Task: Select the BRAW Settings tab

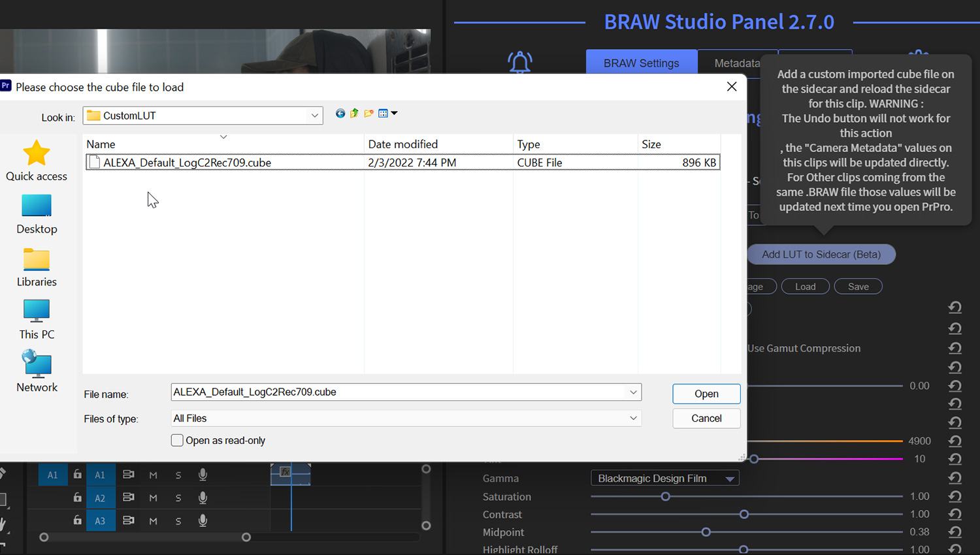Action: [x=641, y=63]
